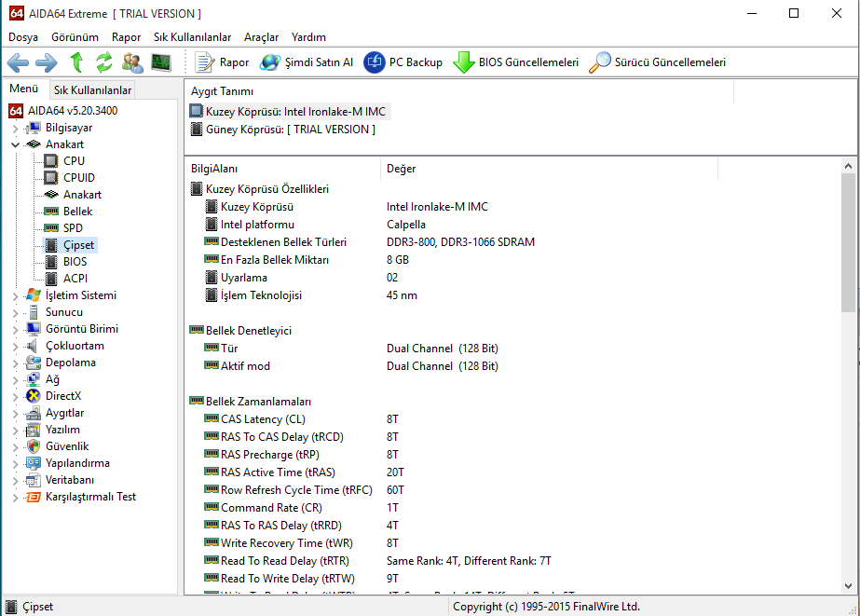Image resolution: width=860 pixels, height=616 pixels.
Task: Collapse the Anakart tree node
Action: pos(15,144)
